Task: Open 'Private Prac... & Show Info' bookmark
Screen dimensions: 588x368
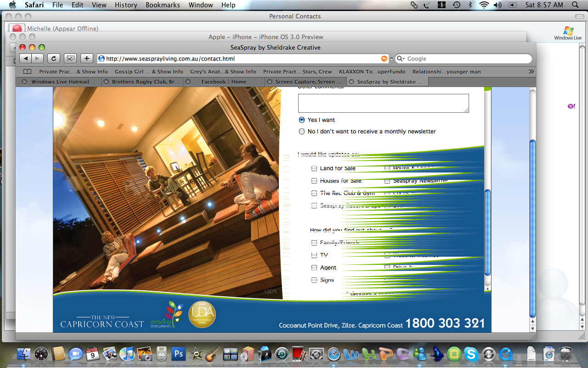Action: point(73,72)
